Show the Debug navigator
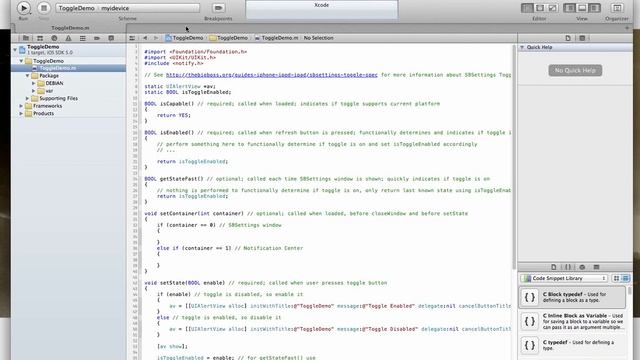Viewport: 640px width, 360px height. pyautogui.click(x=82, y=38)
